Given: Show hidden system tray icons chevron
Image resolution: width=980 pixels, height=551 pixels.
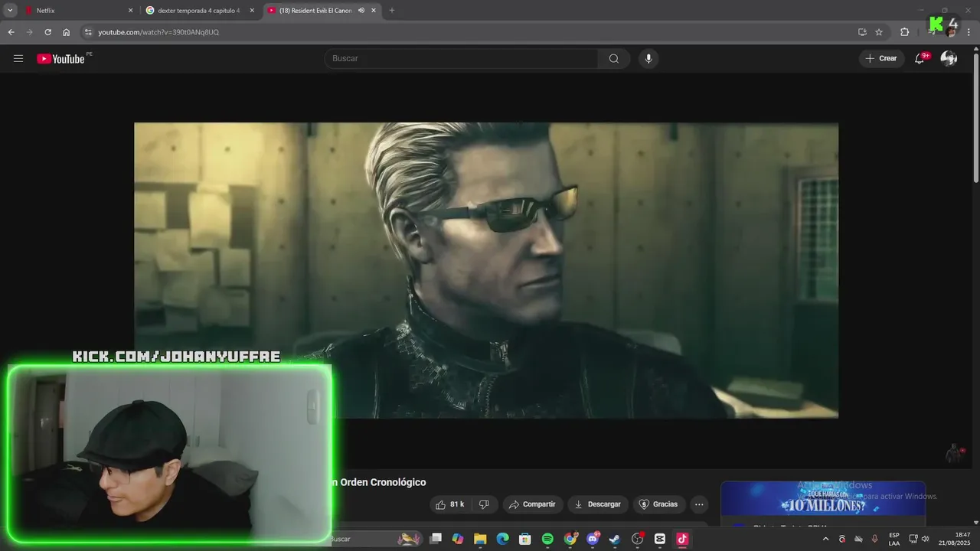Looking at the screenshot, I should [x=825, y=539].
